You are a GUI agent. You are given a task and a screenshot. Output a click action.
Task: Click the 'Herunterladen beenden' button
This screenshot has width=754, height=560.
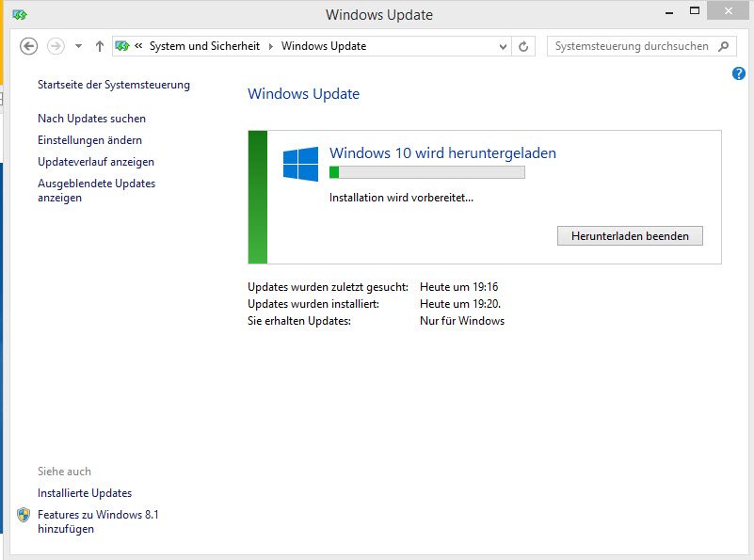(630, 236)
